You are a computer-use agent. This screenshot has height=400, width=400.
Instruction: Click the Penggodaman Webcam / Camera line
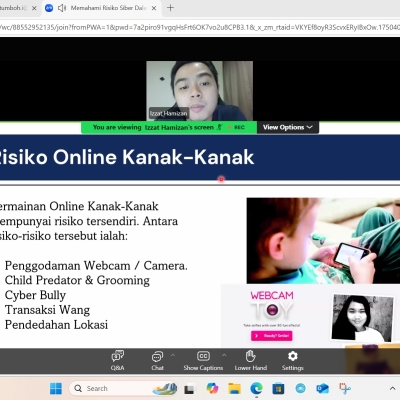(96, 266)
